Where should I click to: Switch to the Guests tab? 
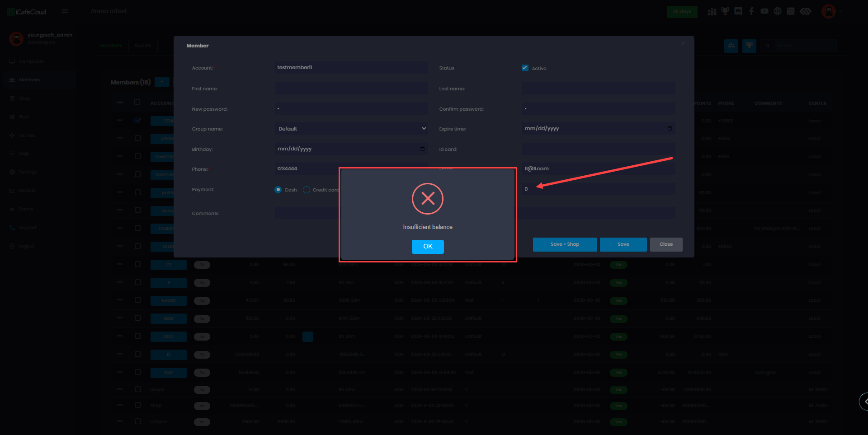143,46
